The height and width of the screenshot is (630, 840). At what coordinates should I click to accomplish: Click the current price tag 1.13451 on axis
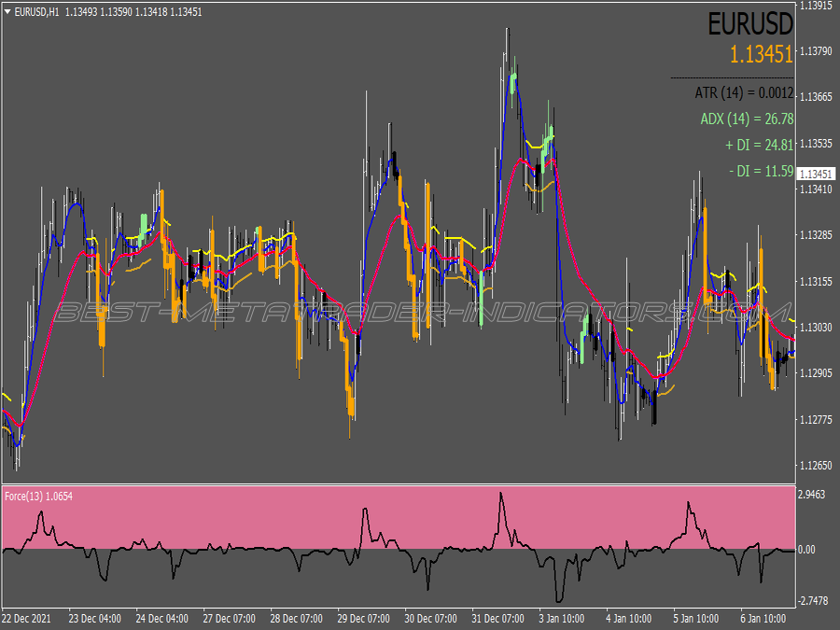click(816, 175)
